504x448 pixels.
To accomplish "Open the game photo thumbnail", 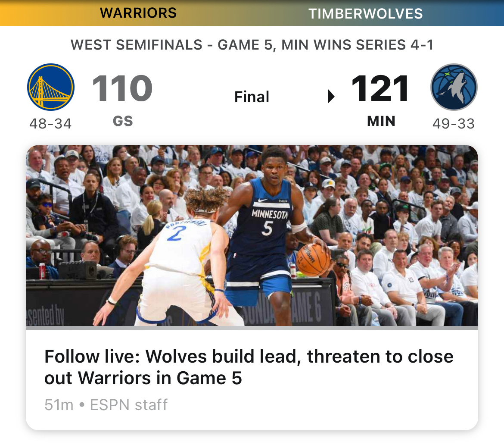I will point(252,235).
